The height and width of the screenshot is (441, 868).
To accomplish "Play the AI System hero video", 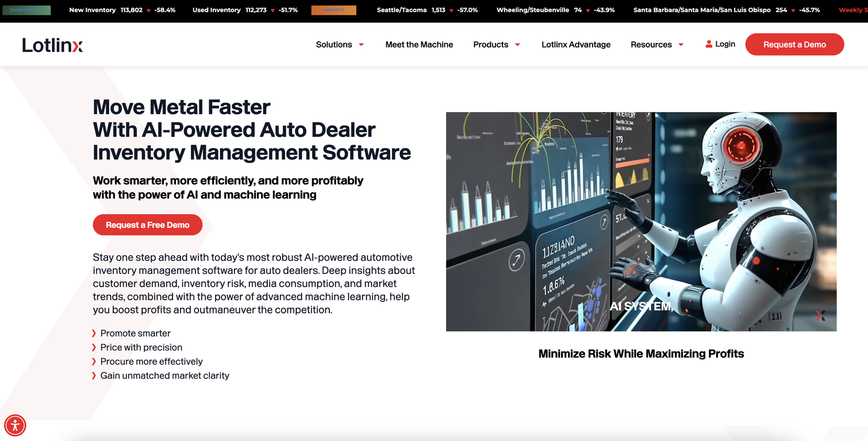I will 641,221.
